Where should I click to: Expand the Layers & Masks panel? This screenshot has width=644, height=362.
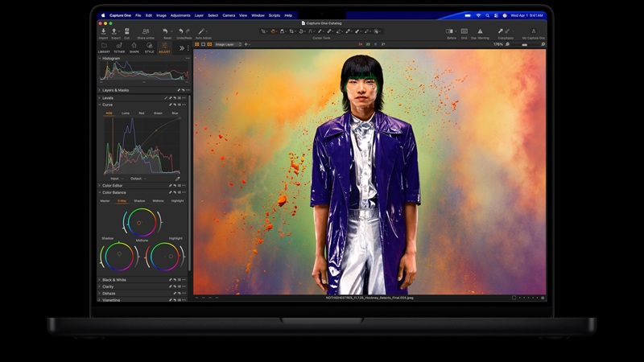pos(100,90)
